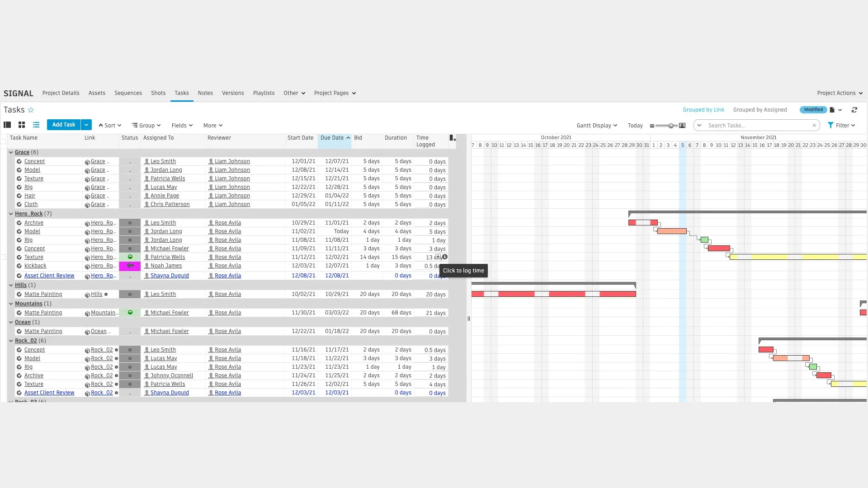Switch to the list view icon
The image size is (868, 488).
click(x=36, y=125)
